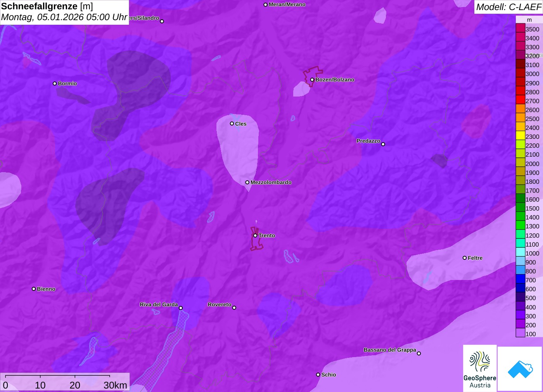
Task: Click the Silandro marker dot
Action: 162,21
